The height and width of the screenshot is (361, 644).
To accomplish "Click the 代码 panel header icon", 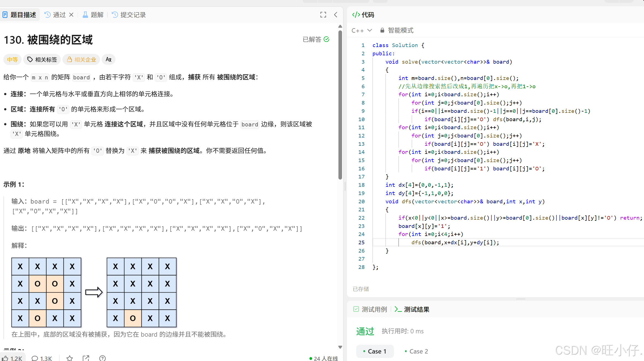I will (356, 15).
